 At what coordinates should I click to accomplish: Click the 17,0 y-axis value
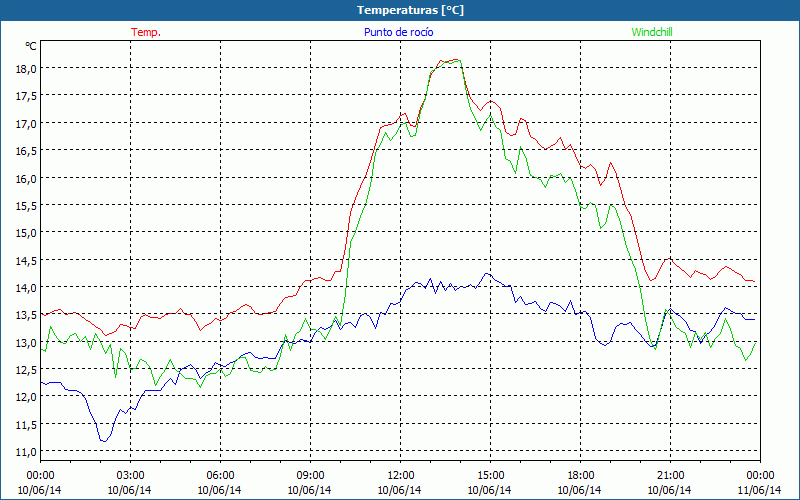[x=26, y=123]
